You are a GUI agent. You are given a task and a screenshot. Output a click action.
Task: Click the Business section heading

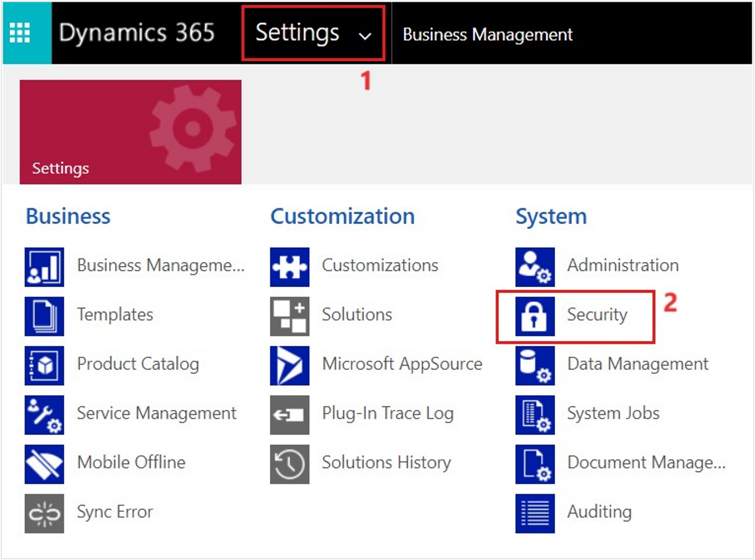[x=68, y=216]
